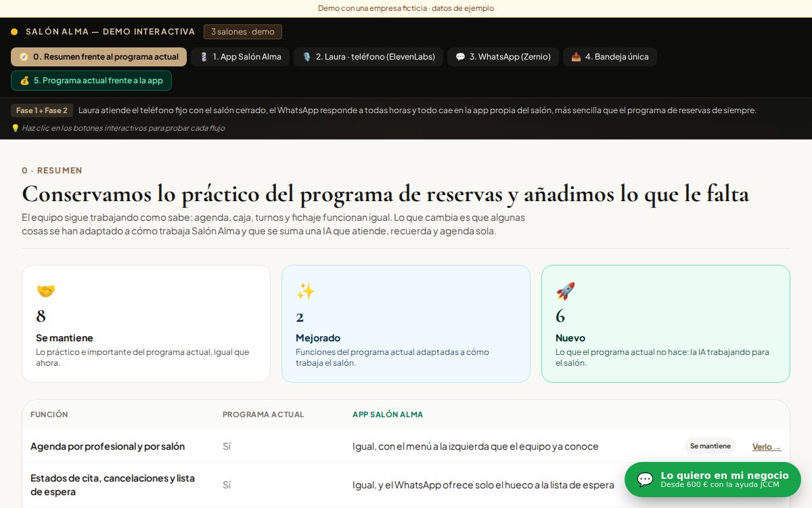Click the speech bubble icon on WhatsApp tab
The height and width of the screenshot is (508, 812).
pos(460,57)
